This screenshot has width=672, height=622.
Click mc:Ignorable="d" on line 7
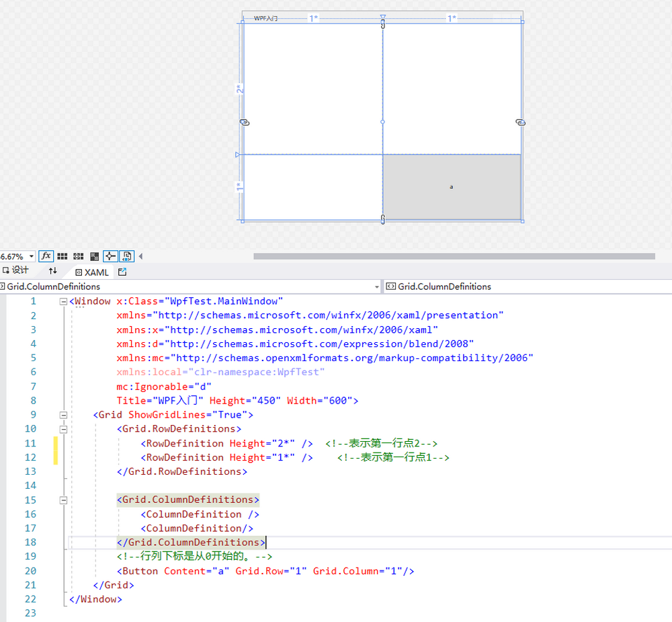[x=164, y=387]
